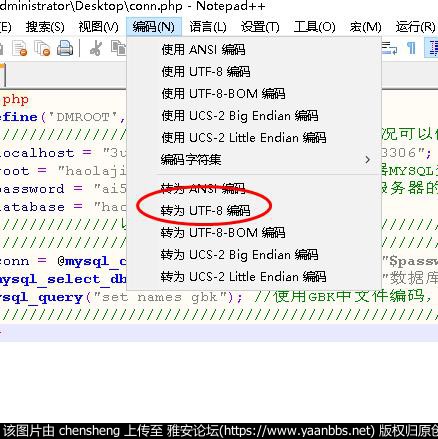Click the Print toolbar icon
This screenshot has width=438, height=439.
tap(65, 49)
